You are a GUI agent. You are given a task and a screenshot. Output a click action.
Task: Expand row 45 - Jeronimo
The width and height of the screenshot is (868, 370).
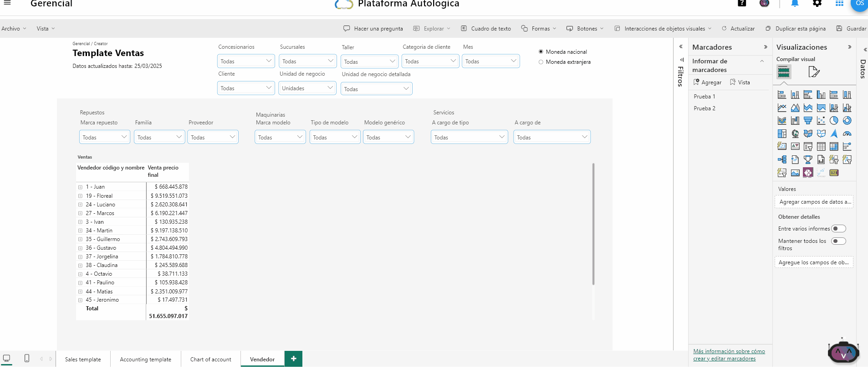pos(80,300)
